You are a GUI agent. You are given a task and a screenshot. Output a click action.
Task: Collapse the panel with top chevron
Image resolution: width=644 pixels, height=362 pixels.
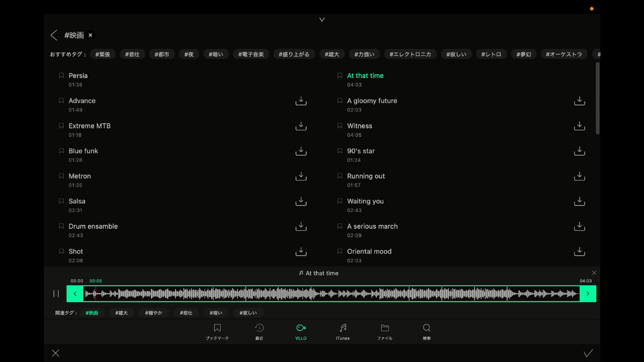point(322,20)
